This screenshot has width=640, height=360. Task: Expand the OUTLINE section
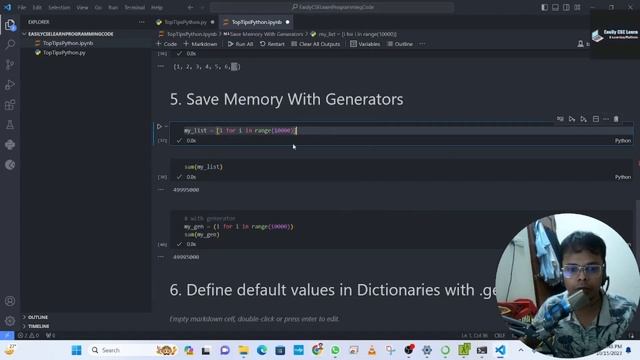click(x=38, y=317)
